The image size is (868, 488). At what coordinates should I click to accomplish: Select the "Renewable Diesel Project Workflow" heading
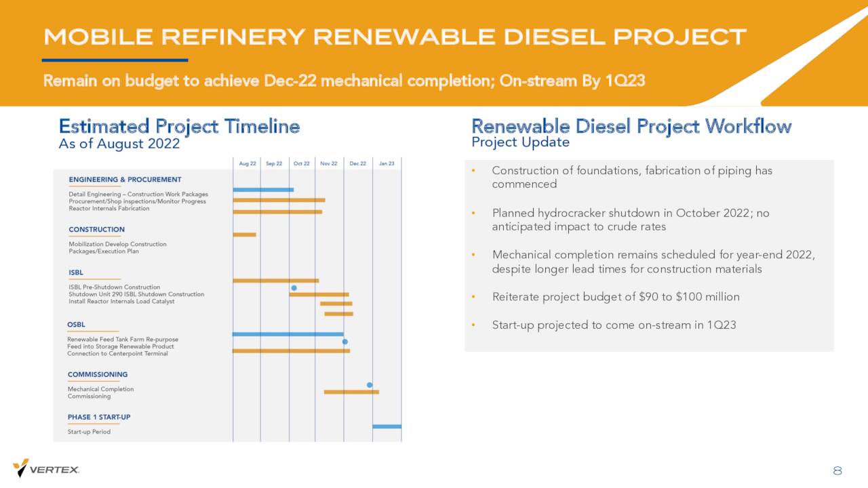631,126
